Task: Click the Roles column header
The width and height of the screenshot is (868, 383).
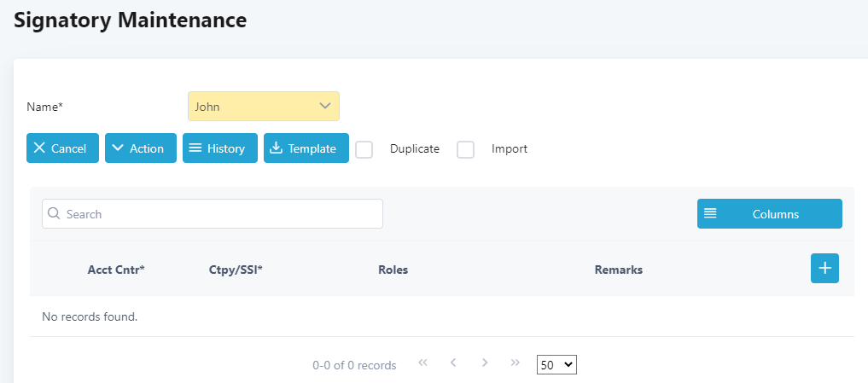Action: point(393,270)
